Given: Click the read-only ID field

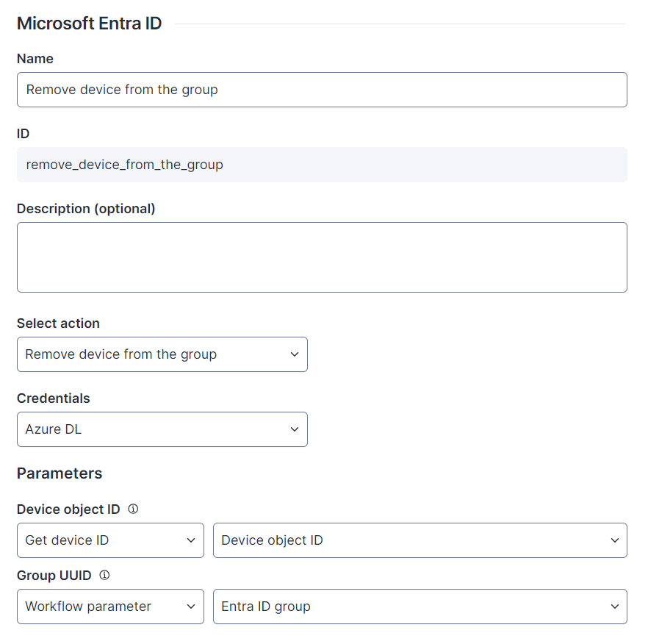Looking at the screenshot, I should pyautogui.click(x=322, y=165).
